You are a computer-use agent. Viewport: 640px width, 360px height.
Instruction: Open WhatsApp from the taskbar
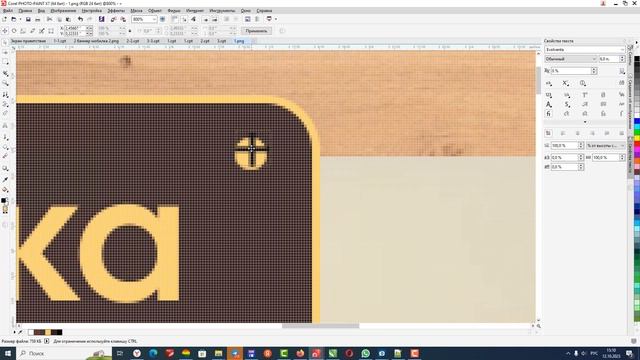point(365,353)
